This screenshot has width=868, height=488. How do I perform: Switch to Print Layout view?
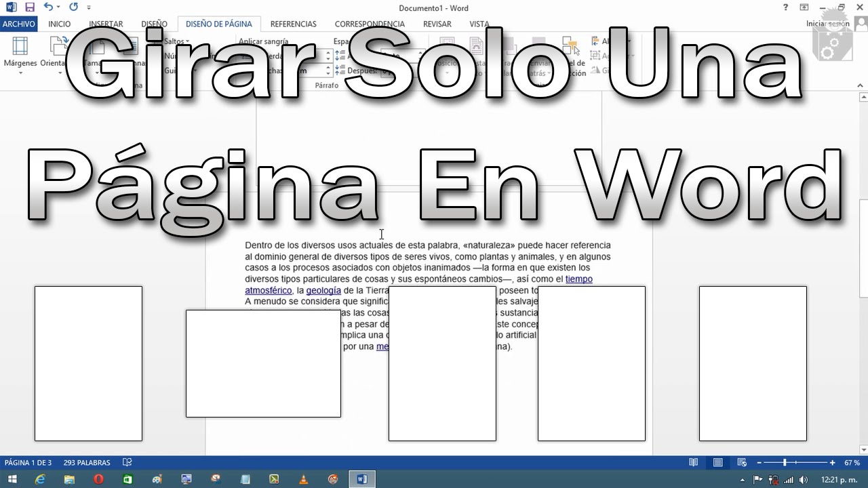(x=717, y=463)
